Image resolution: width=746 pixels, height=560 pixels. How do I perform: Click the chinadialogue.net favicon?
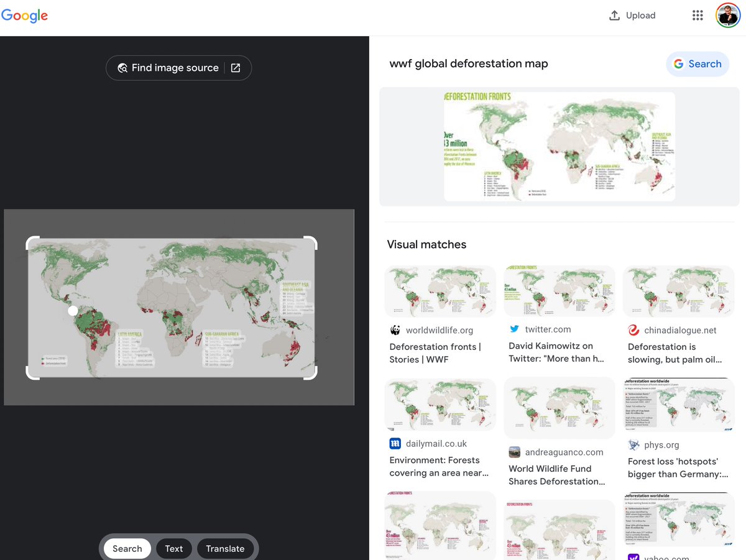(x=633, y=330)
